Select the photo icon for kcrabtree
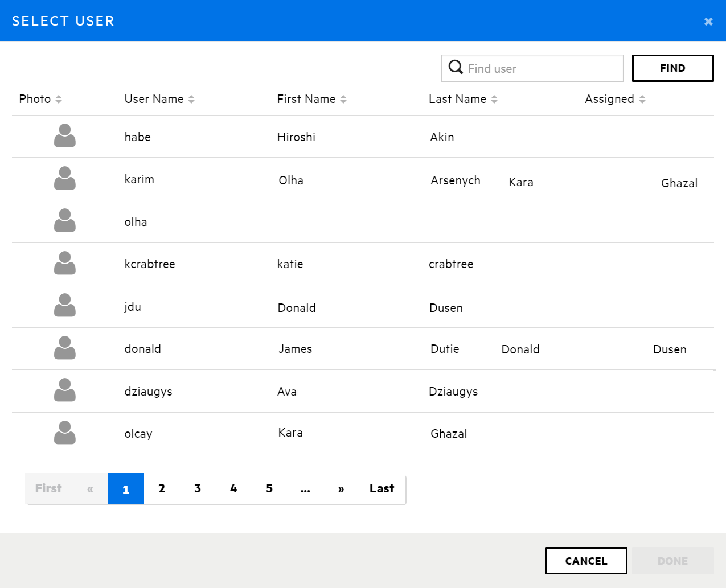 (x=64, y=264)
